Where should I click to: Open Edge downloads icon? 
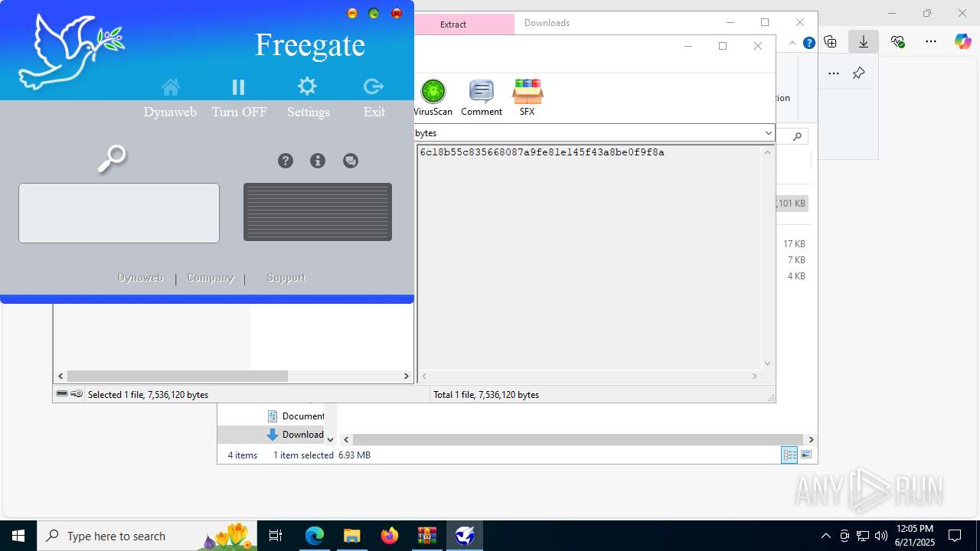[x=864, y=41]
